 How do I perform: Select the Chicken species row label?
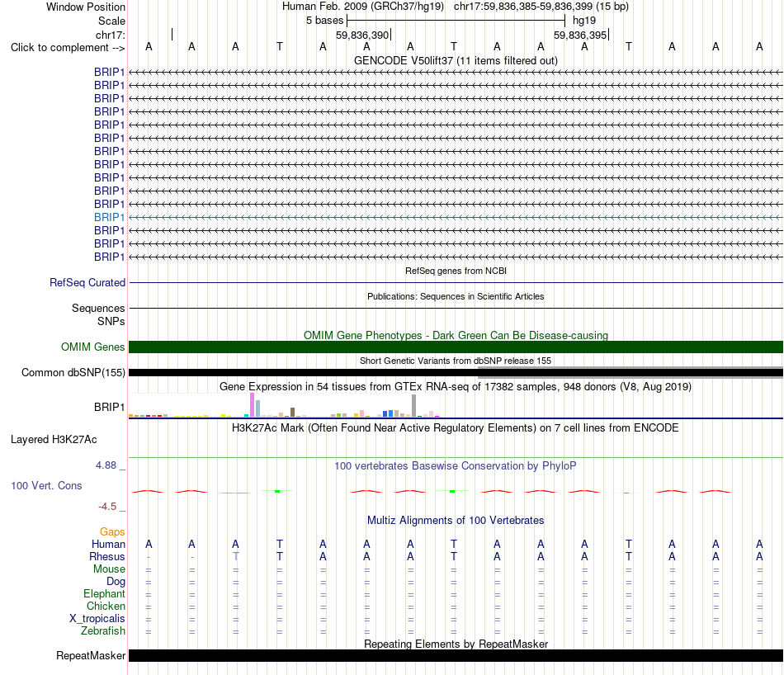[106, 606]
